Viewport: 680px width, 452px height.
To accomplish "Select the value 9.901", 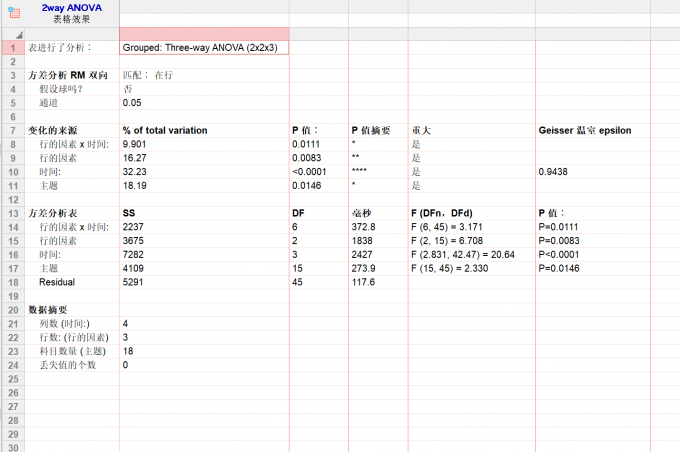I will (134, 144).
